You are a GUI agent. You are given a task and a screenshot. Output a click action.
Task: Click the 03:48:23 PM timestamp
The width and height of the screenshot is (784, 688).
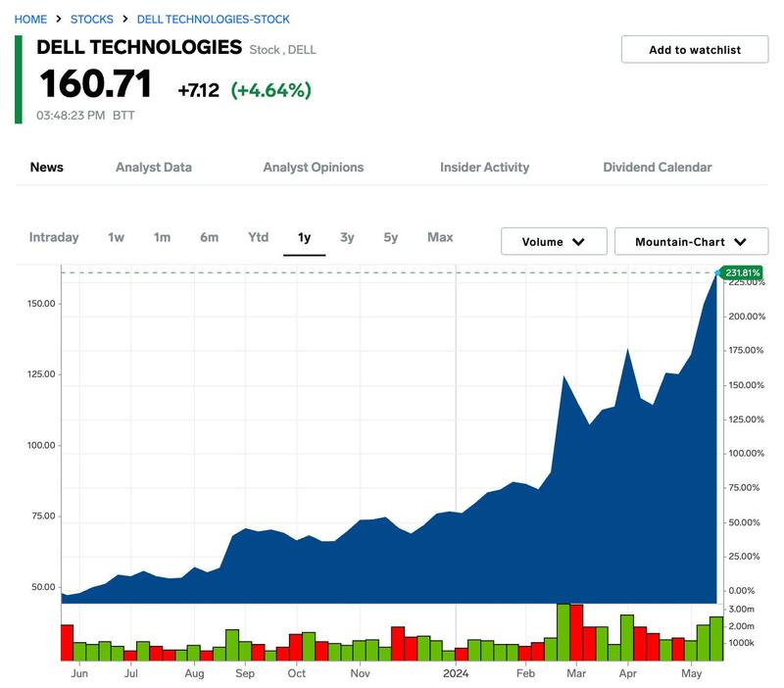coord(71,116)
